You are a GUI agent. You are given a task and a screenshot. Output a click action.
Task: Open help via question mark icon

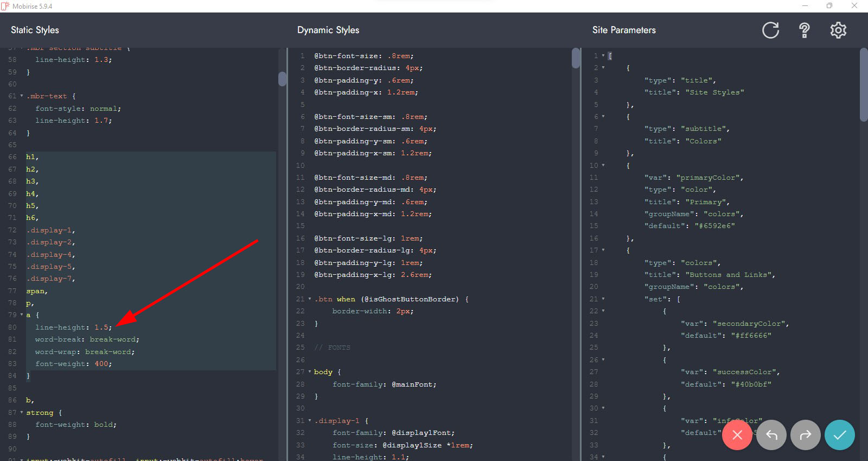pyautogui.click(x=805, y=30)
